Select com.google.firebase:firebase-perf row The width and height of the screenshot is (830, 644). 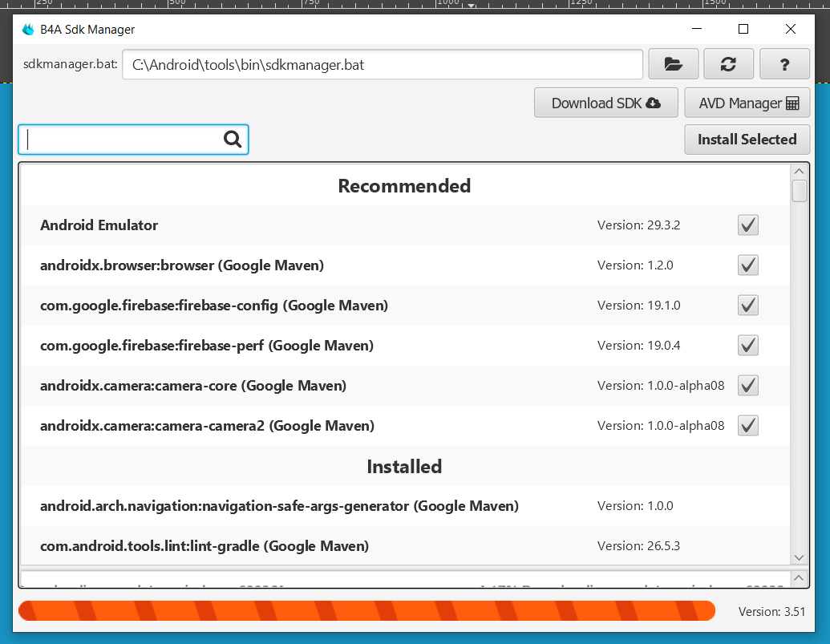[405, 346]
